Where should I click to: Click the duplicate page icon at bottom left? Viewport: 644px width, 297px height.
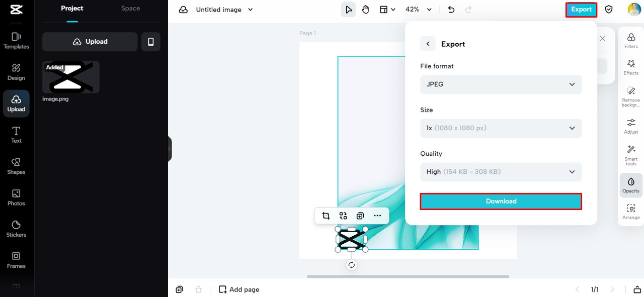coord(180,289)
